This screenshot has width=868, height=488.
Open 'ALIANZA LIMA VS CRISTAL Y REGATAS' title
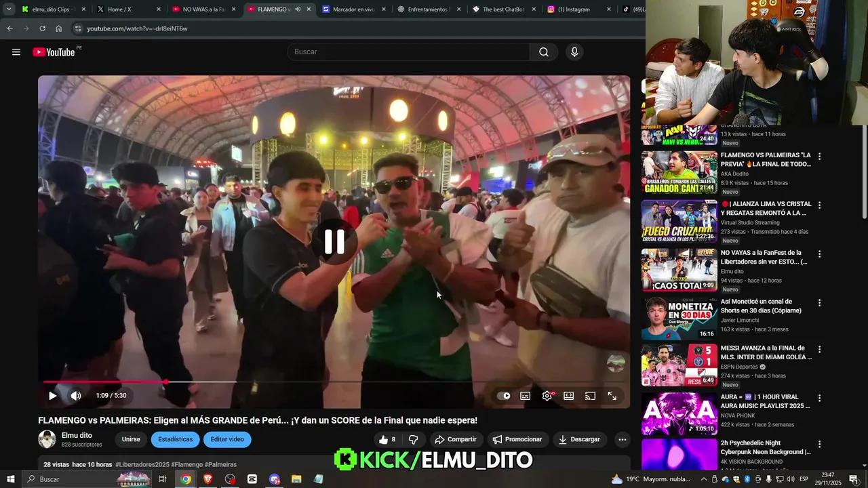click(x=766, y=208)
